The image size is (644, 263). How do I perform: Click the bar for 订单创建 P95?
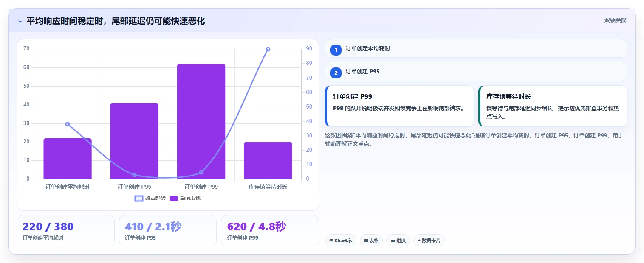click(134, 141)
